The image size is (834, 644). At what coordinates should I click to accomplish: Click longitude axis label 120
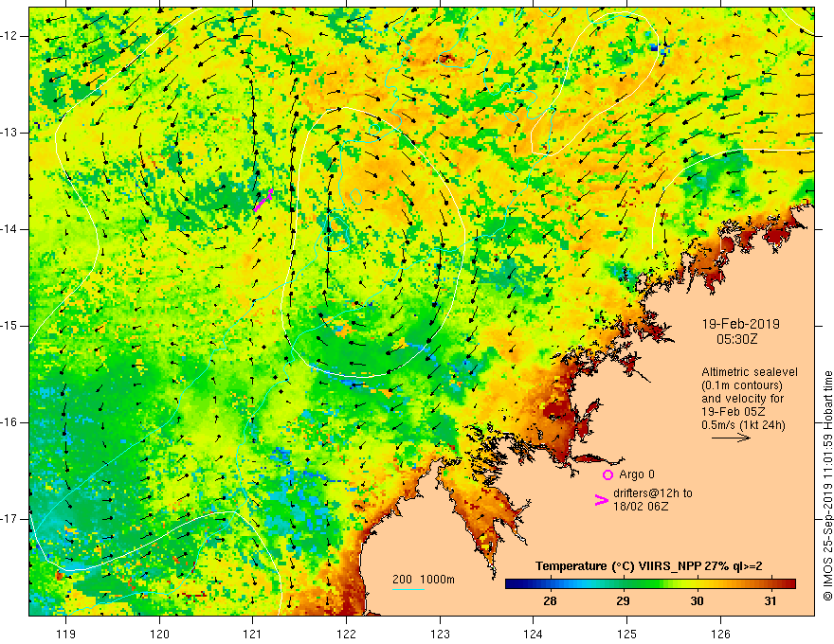(159, 634)
